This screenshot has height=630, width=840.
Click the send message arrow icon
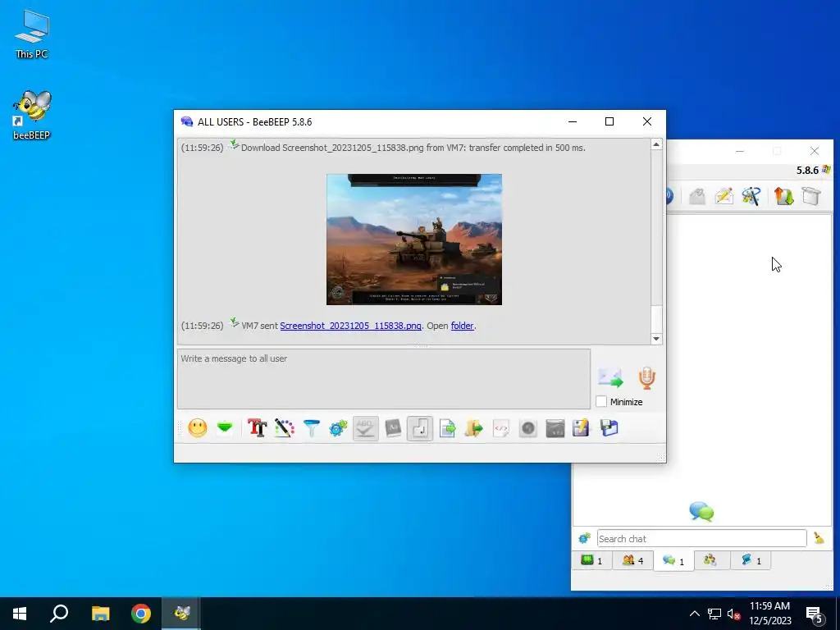[x=610, y=377]
